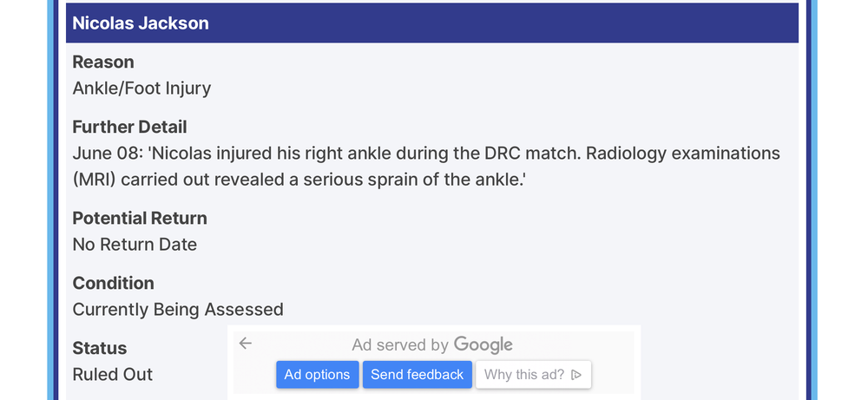
Task: Click the MRI serious sprain sentence
Action: 299,180
